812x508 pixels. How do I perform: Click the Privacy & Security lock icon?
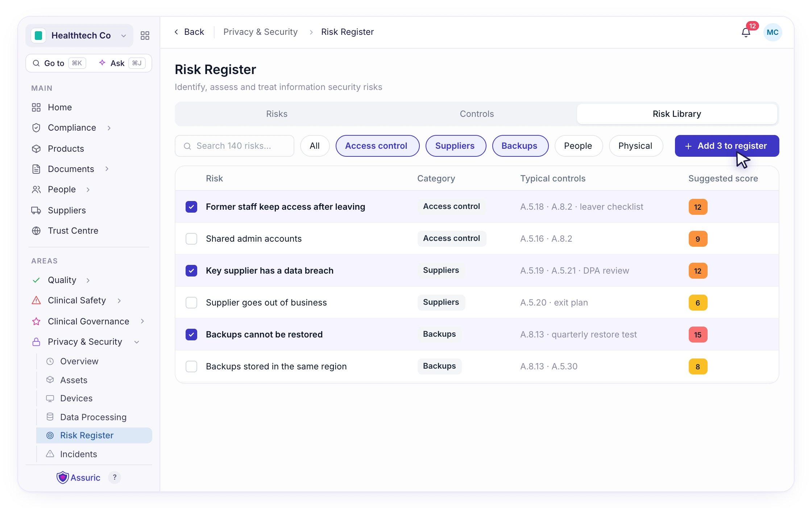(x=36, y=342)
